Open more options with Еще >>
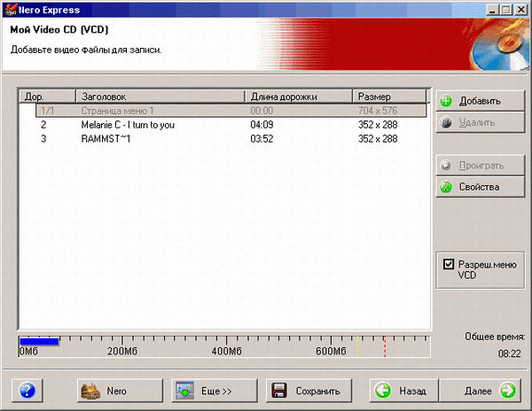The width and height of the screenshot is (532, 411). pyautogui.click(x=216, y=391)
